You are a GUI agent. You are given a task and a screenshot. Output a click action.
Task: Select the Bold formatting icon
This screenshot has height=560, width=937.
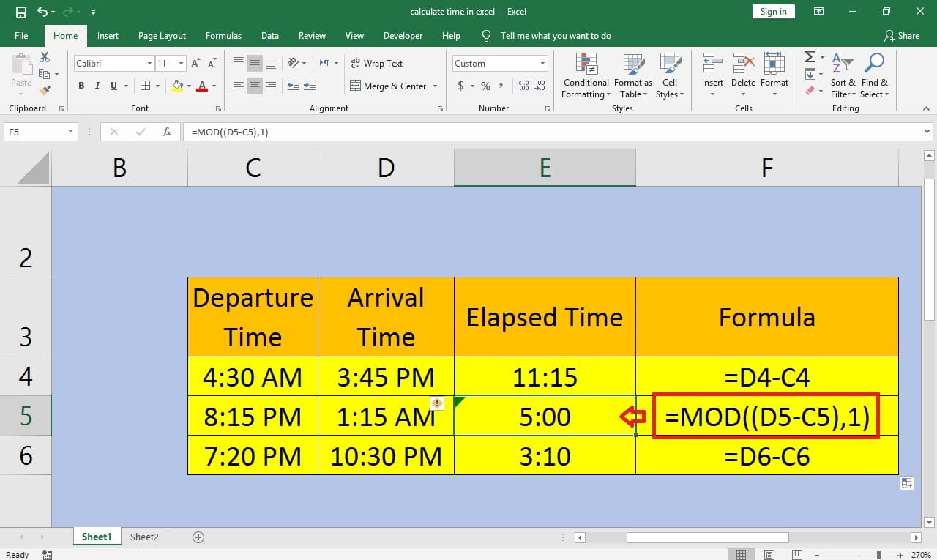(x=81, y=86)
